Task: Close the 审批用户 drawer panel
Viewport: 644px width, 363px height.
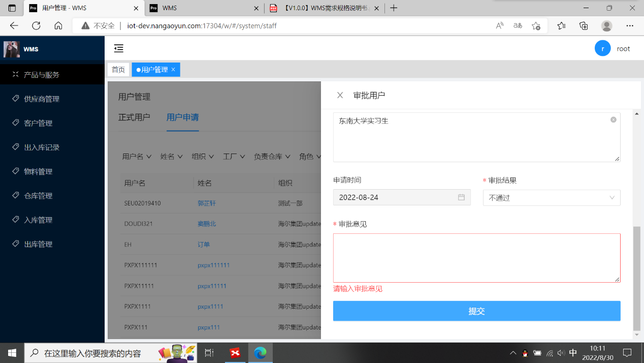Action: point(340,95)
